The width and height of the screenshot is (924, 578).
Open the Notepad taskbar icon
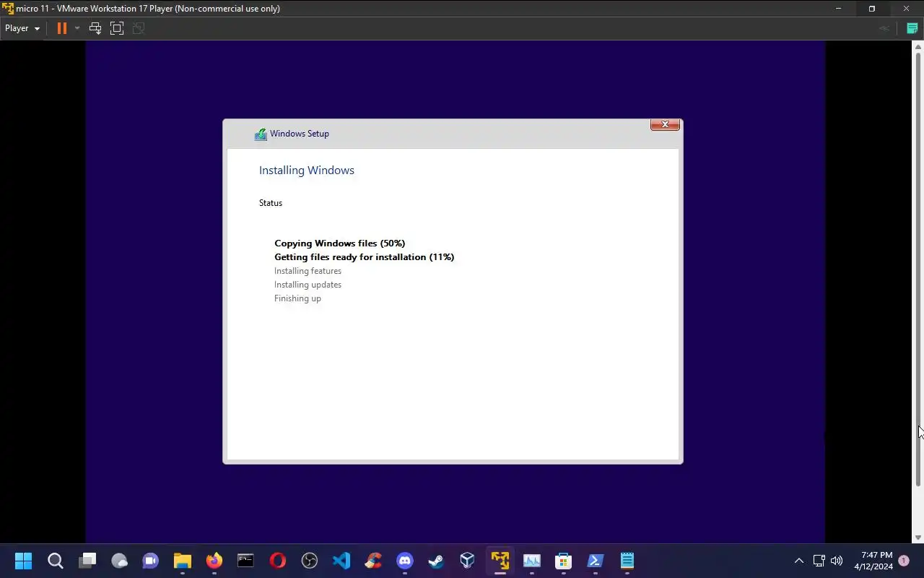[627, 561]
